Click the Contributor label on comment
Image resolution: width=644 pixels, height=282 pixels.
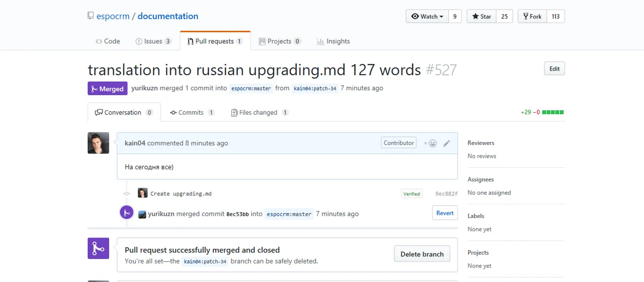point(398,143)
